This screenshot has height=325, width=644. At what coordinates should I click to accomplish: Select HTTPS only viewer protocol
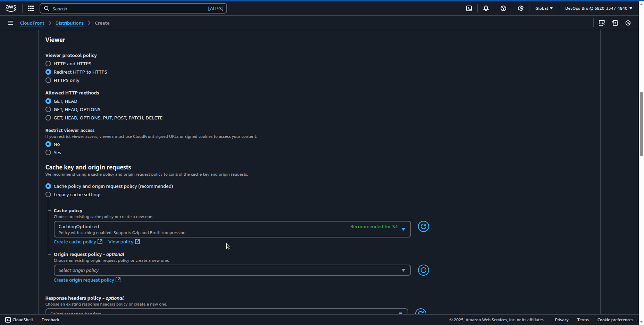[48, 80]
